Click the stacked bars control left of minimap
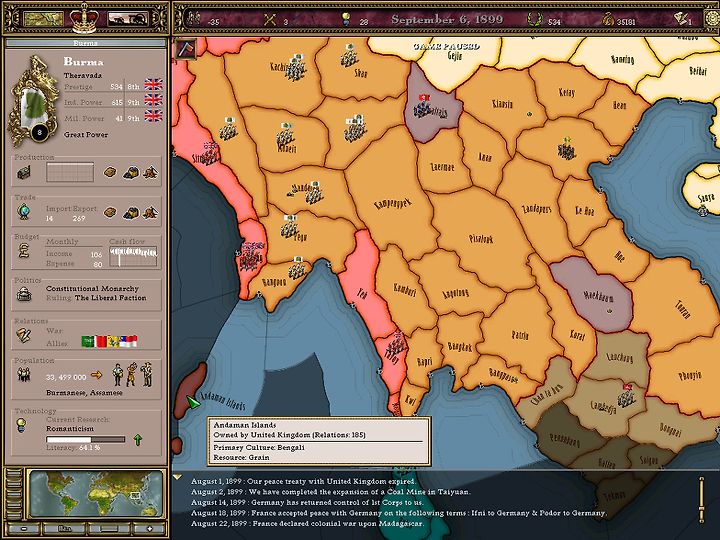Screen dimensions: 720x540 tap(13, 494)
